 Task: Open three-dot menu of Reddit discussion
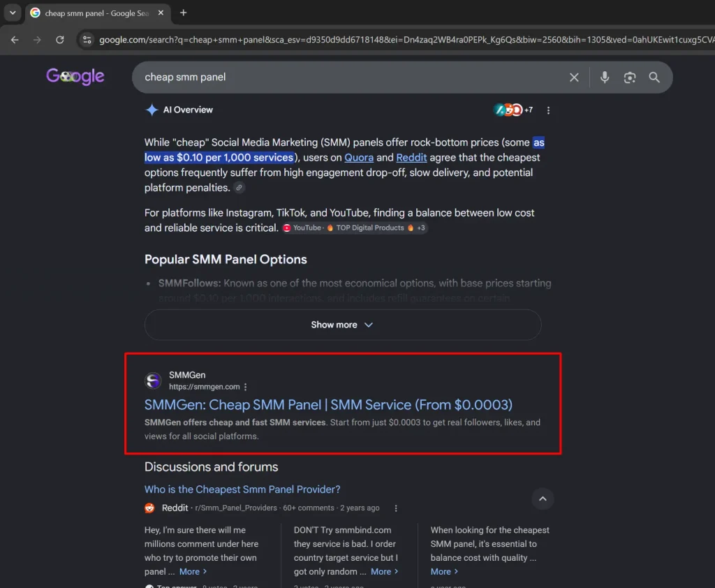coord(396,508)
